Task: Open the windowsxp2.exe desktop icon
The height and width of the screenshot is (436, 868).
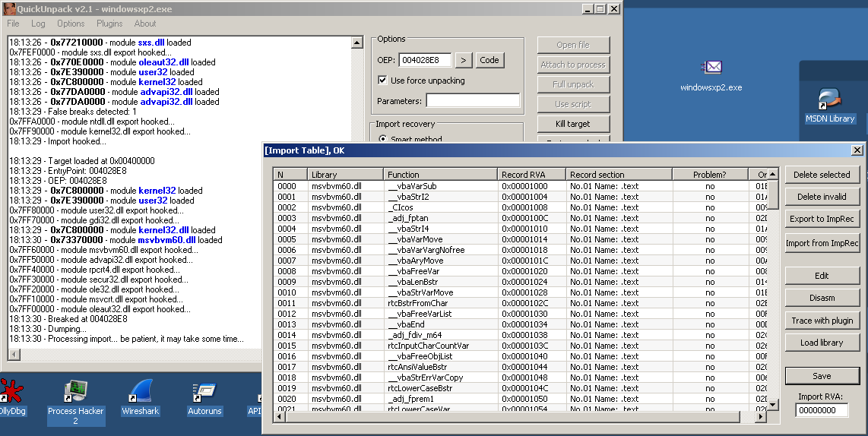Action: coord(711,68)
